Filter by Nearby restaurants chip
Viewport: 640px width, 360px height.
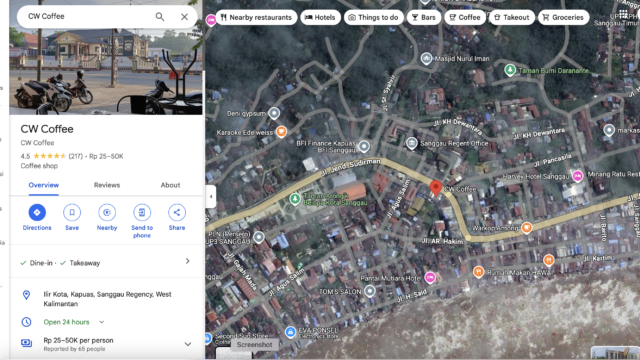pos(256,17)
